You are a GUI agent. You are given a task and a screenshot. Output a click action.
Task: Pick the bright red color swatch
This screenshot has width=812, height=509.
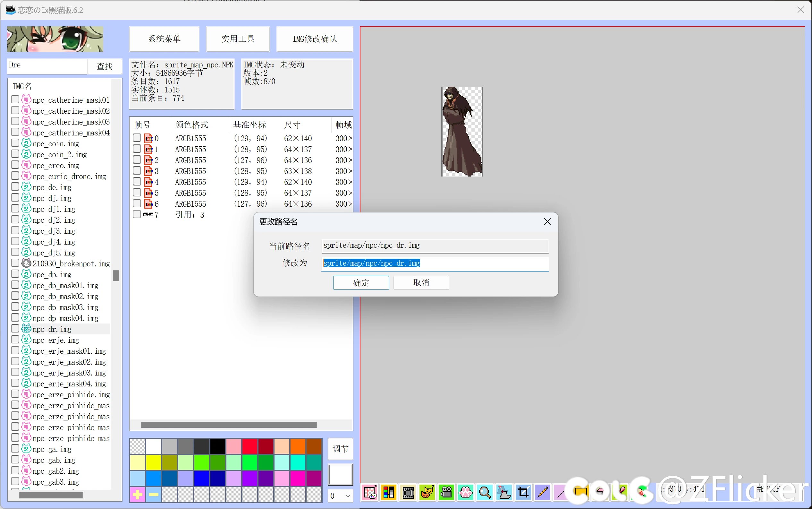click(x=250, y=446)
